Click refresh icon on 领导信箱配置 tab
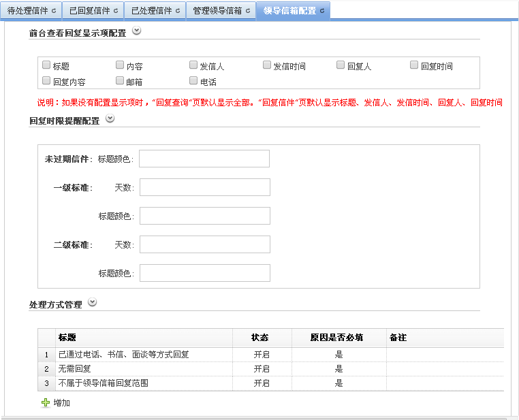Image resolution: width=519 pixels, height=420 pixels. tap(321, 11)
